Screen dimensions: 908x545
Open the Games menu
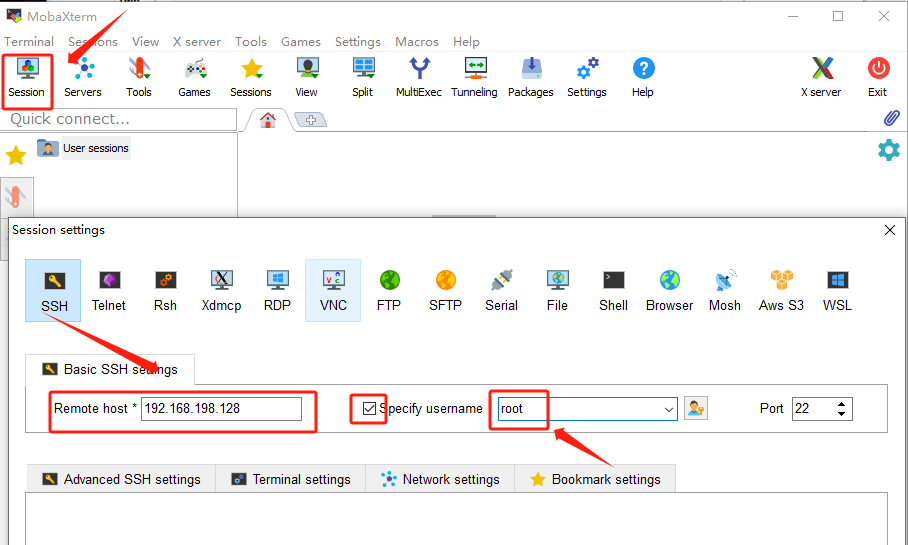pos(301,42)
